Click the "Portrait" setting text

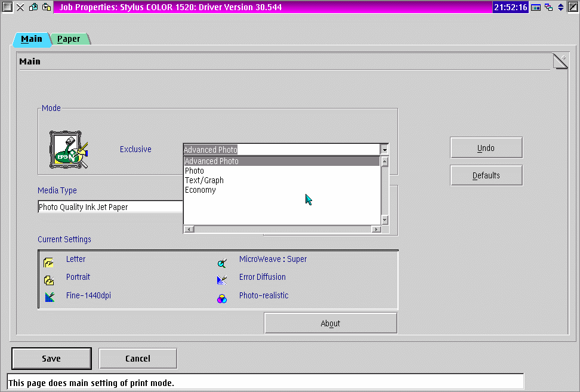[x=78, y=277]
